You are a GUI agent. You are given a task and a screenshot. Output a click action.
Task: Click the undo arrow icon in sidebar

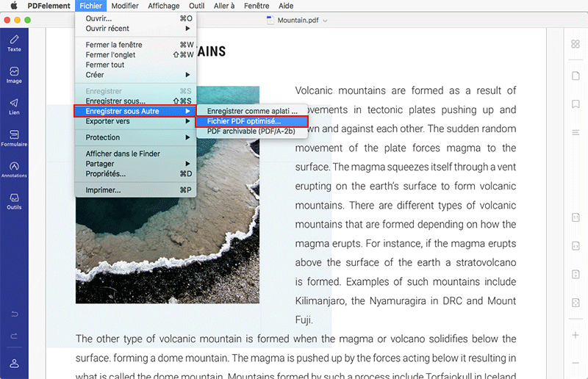(x=14, y=314)
